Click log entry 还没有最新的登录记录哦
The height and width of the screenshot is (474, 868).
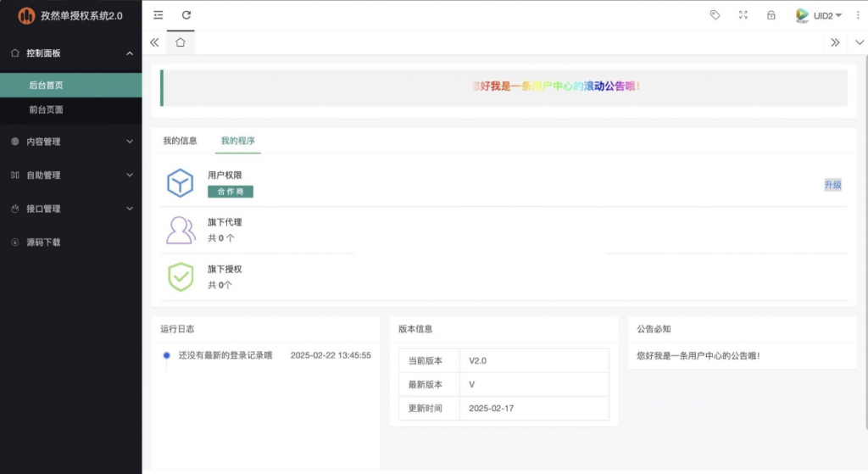coord(225,355)
